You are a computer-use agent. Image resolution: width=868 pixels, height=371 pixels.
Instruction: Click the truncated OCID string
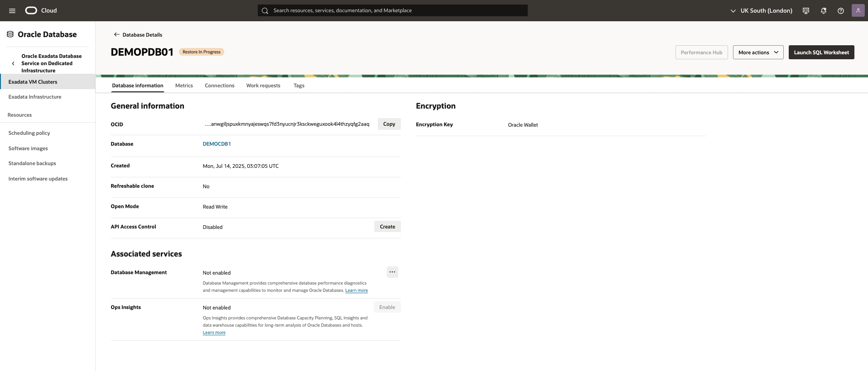click(x=287, y=124)
